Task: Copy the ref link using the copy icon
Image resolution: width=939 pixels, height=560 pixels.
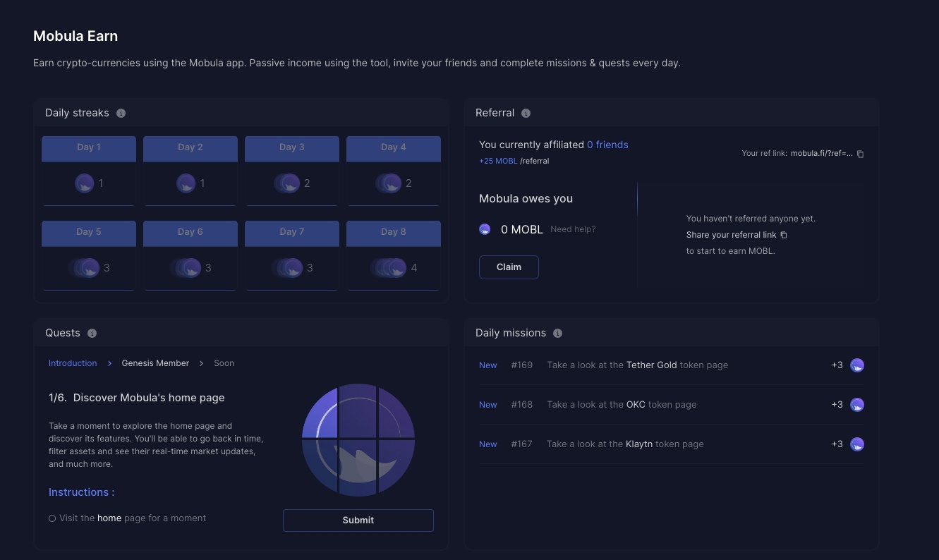Action: point(860,154)
